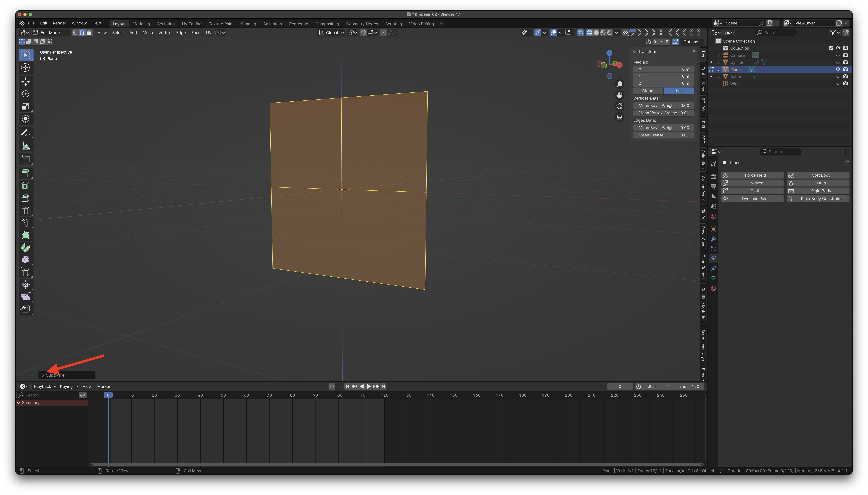Open the Options dropdown in viewport
The image size is (868, 495).
[693, 42]
